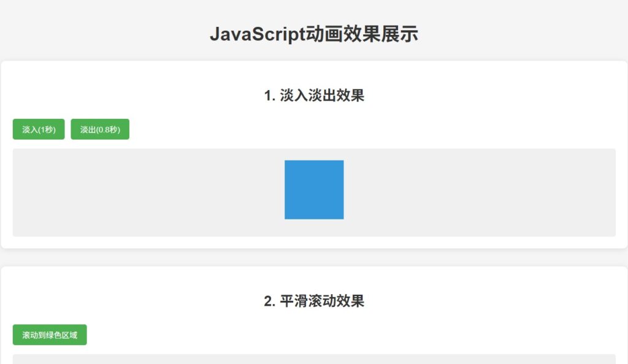Screen dimensions: 628x364
Task: Click empty white space right of 淡出(0.8秒) button
Action: (368, 129)
